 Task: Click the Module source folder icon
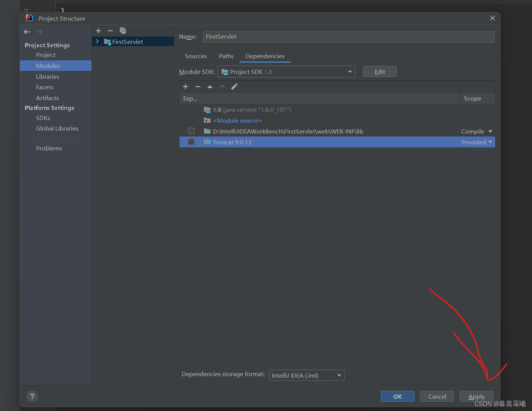tap(207, 120)
